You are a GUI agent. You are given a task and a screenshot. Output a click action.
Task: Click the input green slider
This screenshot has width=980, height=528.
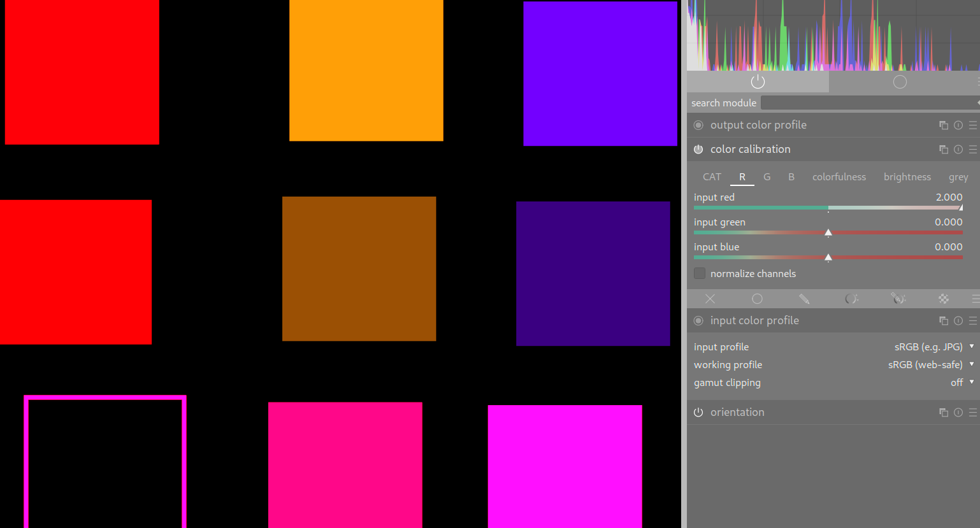(x=828, y=232)
